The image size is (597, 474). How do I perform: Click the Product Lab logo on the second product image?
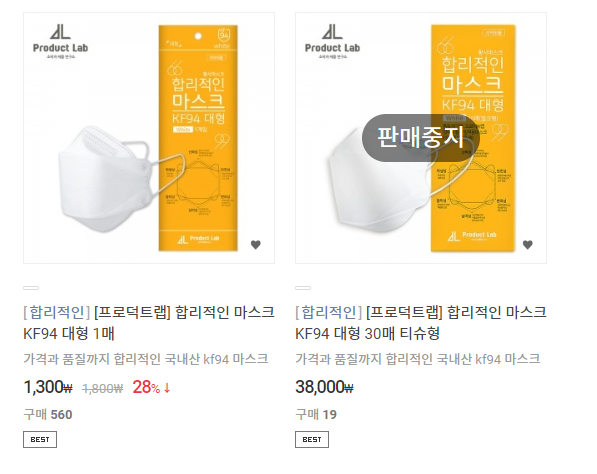(x=332, y=41)
